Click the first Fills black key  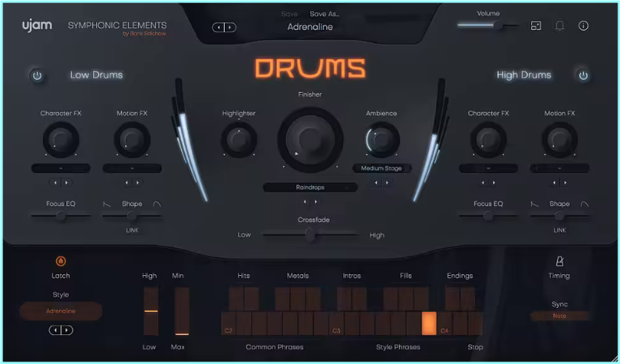(x=391, y=299)
